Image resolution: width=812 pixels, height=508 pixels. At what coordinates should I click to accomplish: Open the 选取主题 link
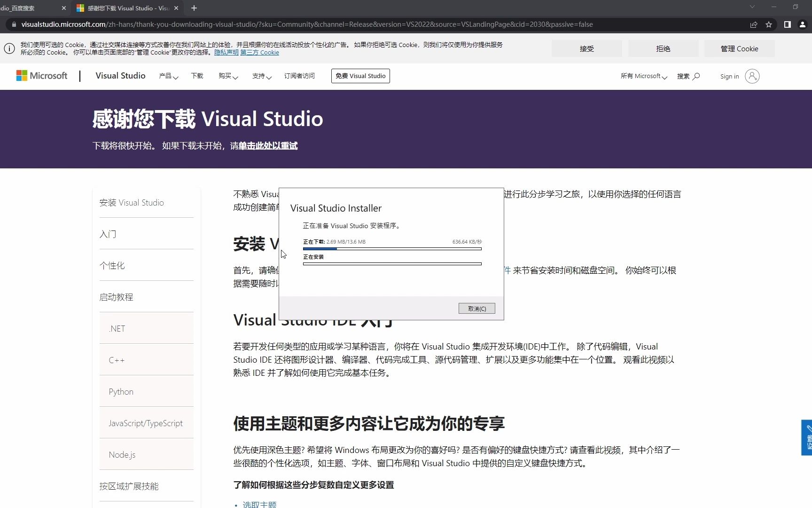point(259,504)
